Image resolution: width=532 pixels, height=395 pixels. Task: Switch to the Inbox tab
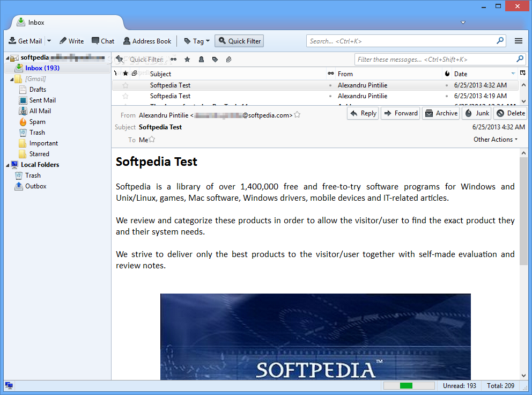(x=68, y=23)
